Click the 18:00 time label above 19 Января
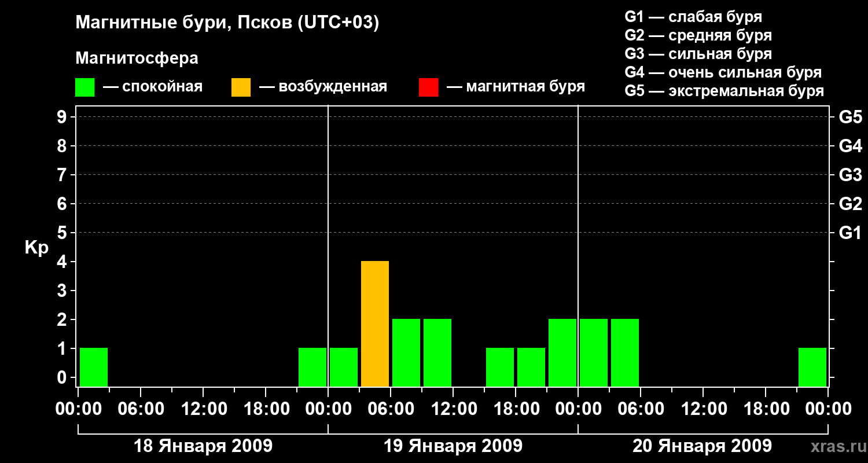 coord(516,409)
